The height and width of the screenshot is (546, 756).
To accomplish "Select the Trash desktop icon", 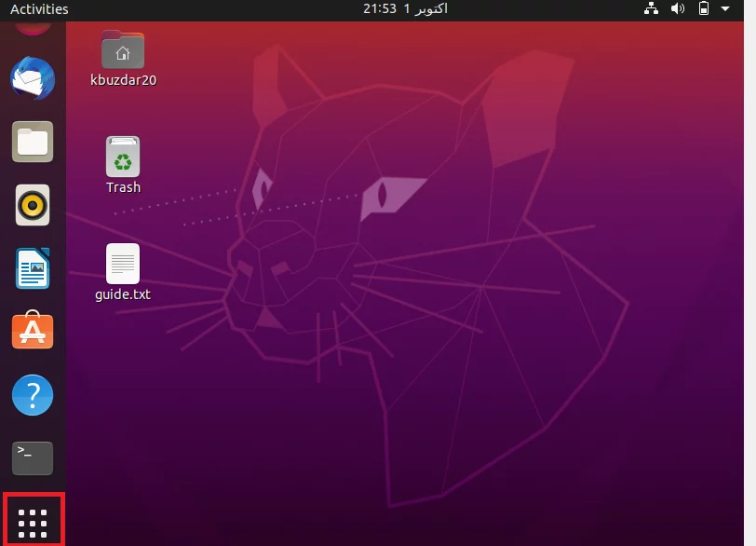I will (123, 157).
